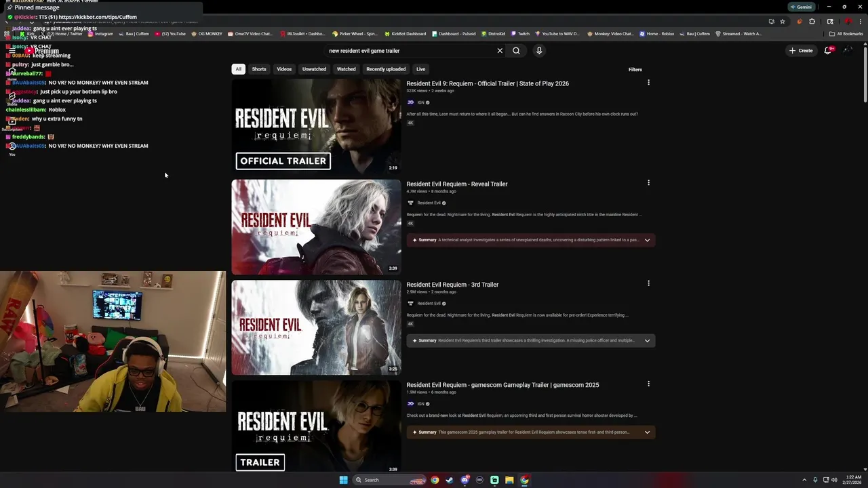Show hidden system tray icons
Image resolution: width=868 pixels, height=488 pixels.
804,480
